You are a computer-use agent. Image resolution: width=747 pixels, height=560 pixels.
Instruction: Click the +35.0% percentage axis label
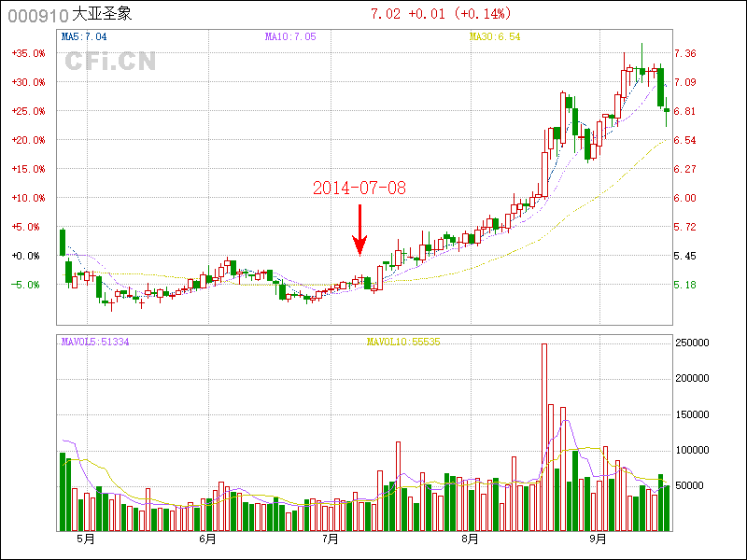(28, 53)
